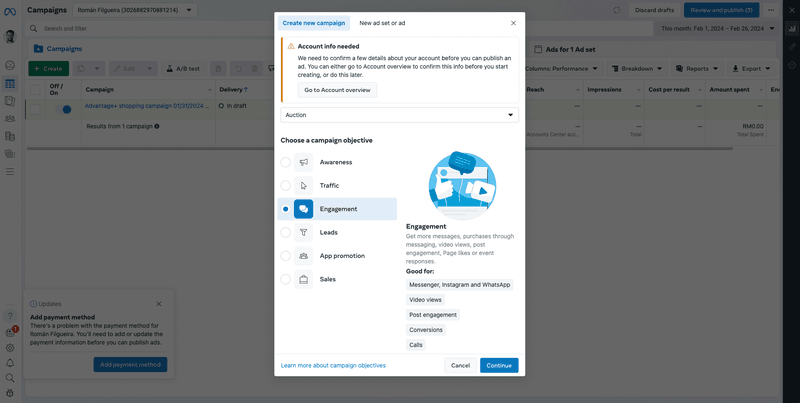Image resolution: width=800 pixels, height=403 pixels.
Task: Open the pencil edit icon in right panel
Action: click(792, 47)
